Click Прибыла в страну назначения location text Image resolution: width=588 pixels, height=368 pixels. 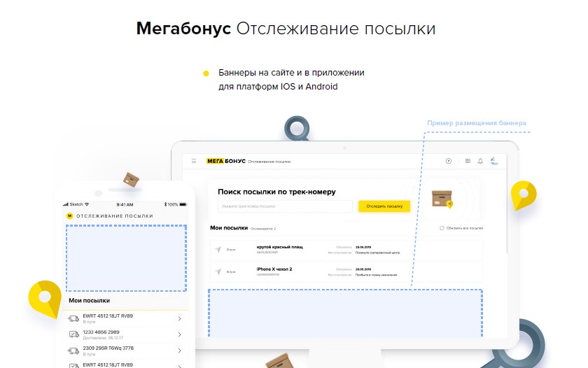point(376,275)
